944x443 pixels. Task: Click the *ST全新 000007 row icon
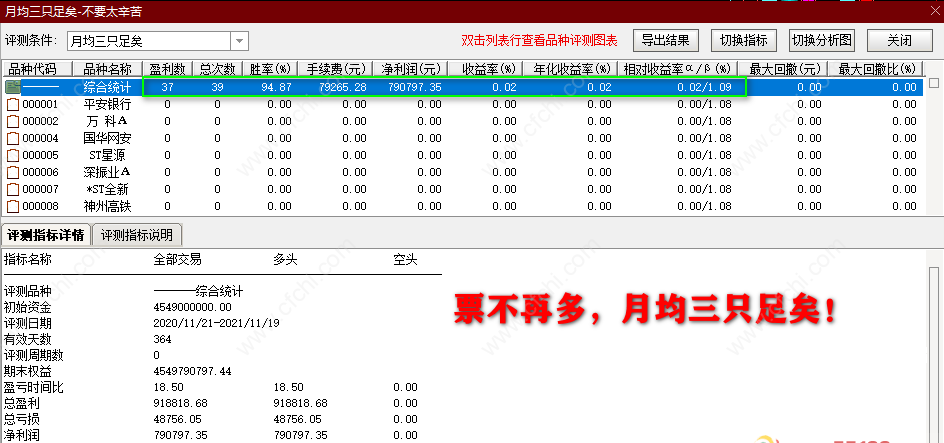[x=13, y=190]
